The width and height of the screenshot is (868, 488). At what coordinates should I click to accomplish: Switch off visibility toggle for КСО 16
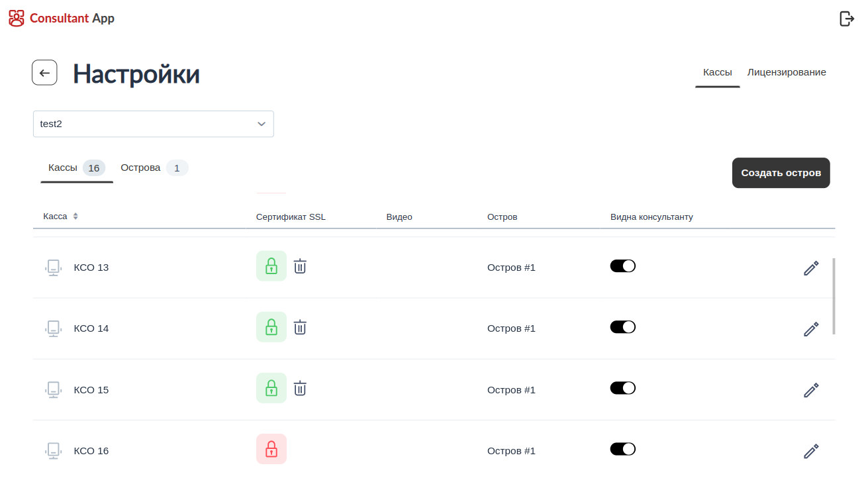pyautogui.click(x=622, y=449)
